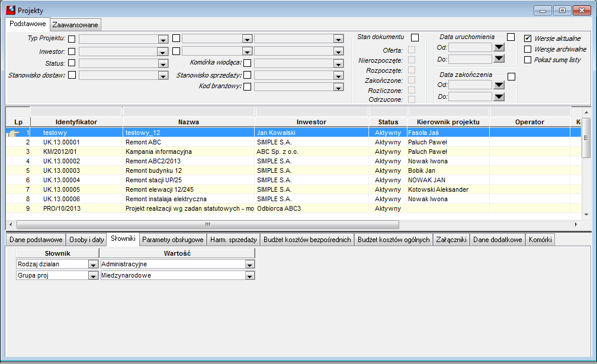This screenshot has height=364, width=597.
Task: Open the Komórki tab
Action: tap(540, 240)
